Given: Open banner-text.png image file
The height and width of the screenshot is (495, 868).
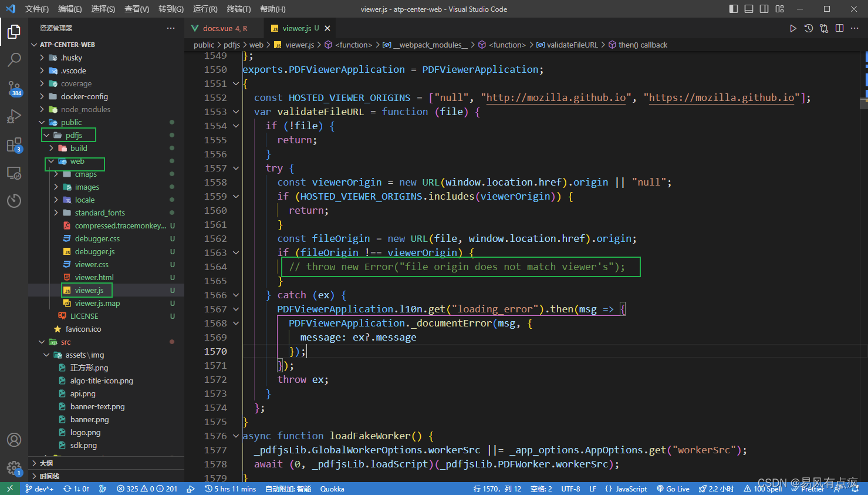Looking at the screenshot, I should click(106, 406).
